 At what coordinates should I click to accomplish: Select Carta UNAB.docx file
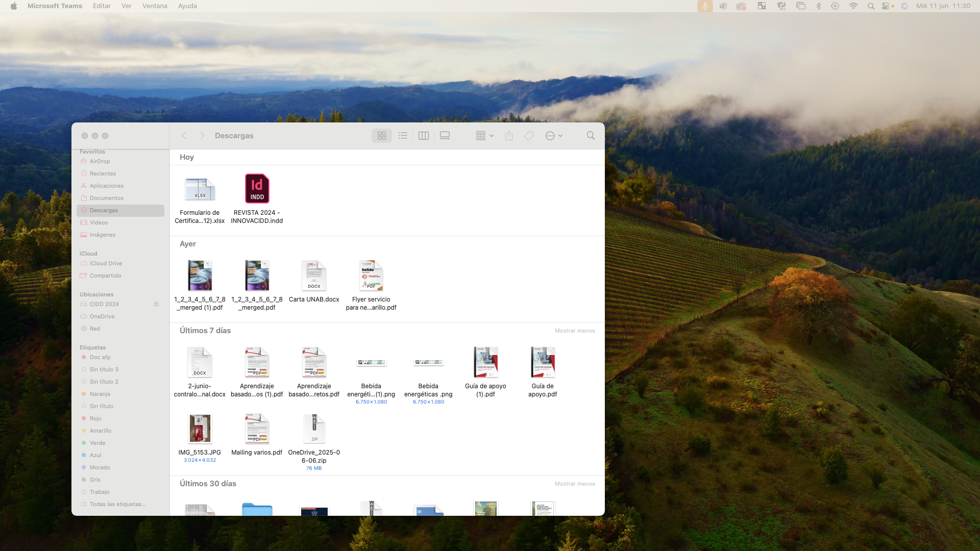[314, 282]
